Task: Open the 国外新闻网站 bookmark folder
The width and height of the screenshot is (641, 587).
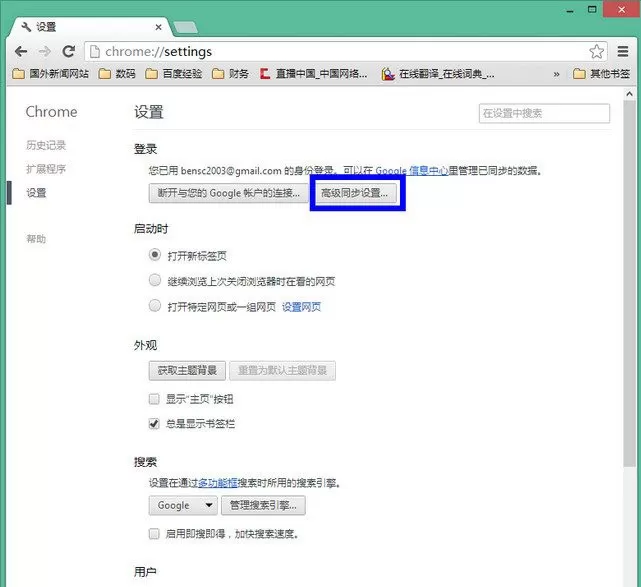Action: click(x=51, y=74)
